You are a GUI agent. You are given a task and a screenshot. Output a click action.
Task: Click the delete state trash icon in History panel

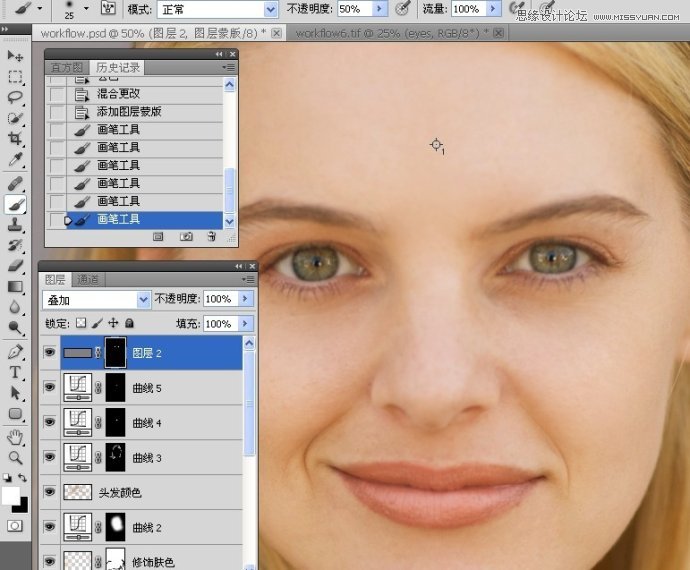[211, 237]
